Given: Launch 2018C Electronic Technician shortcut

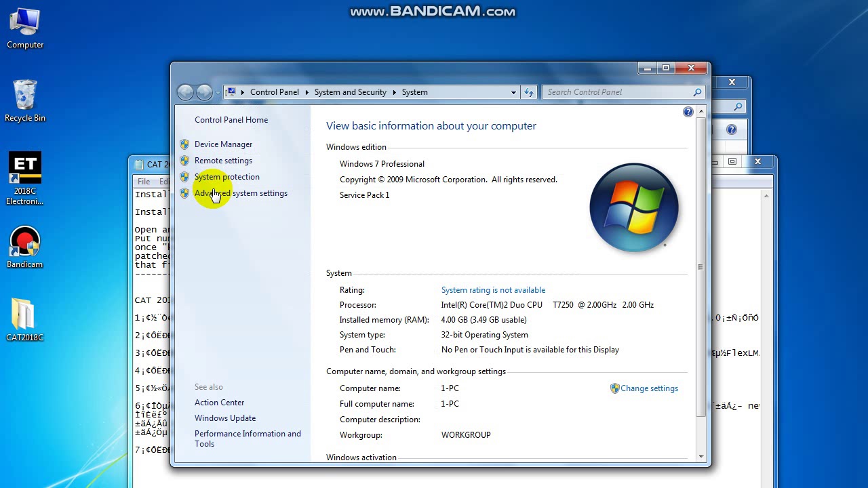Looking at the screenshot, I should (x=25, y=178).
